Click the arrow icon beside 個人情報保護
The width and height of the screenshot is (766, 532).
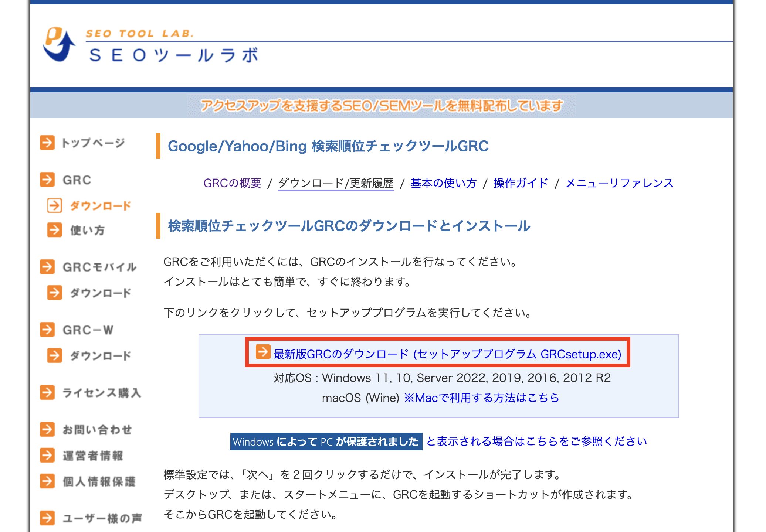pos(47,481)
